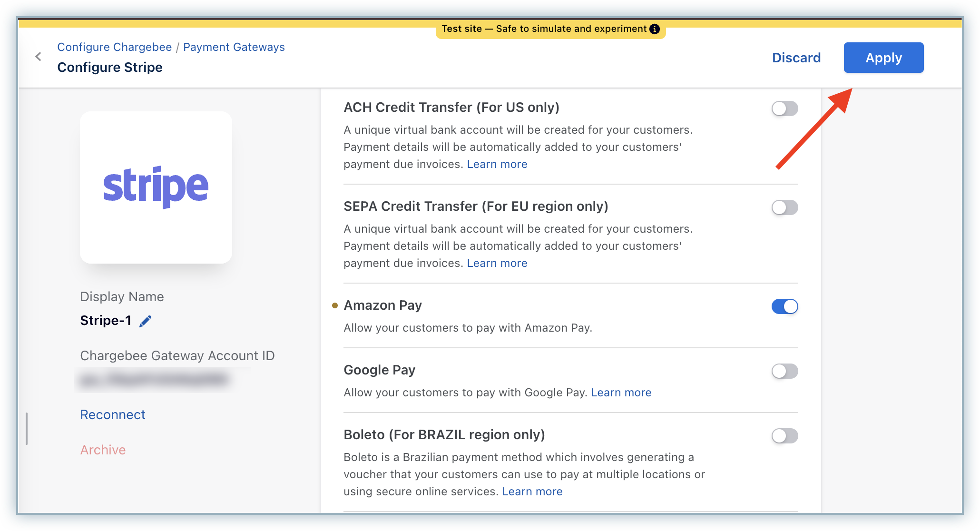The height and width of the screenshot is (531, 980).
Task: Enable ACH Credit Transfer toggle
Action: (784, 108)
